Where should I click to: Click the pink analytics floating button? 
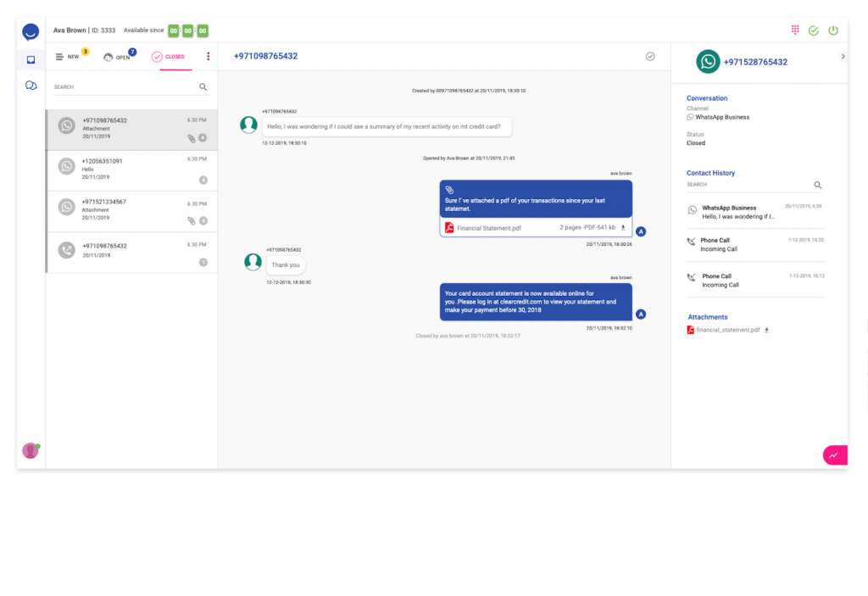tap(835, 455)
